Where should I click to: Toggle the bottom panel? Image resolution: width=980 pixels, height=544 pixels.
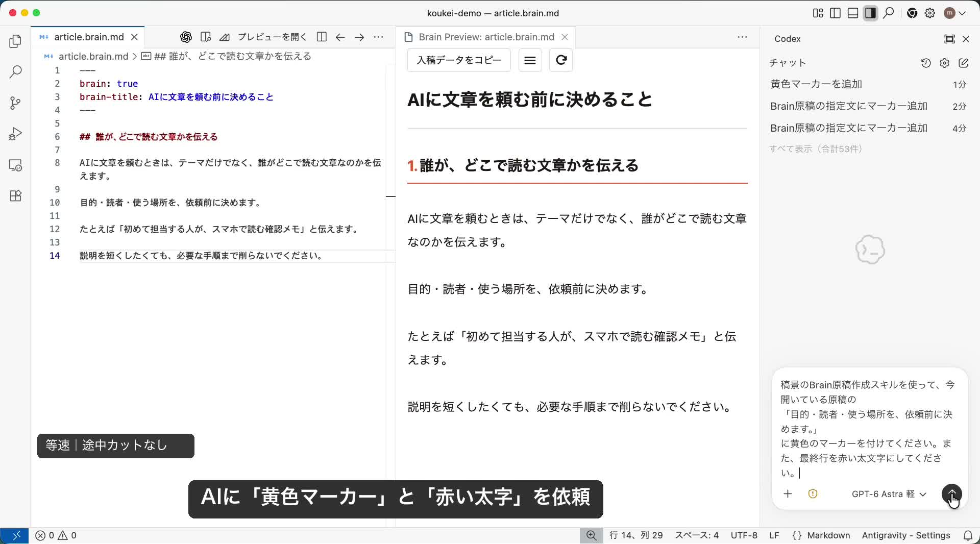852,13
